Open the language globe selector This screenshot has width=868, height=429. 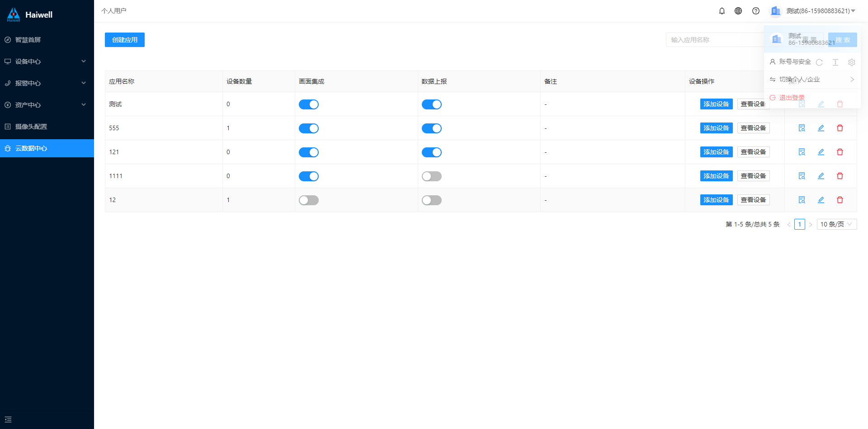click(x=738, y=11)
